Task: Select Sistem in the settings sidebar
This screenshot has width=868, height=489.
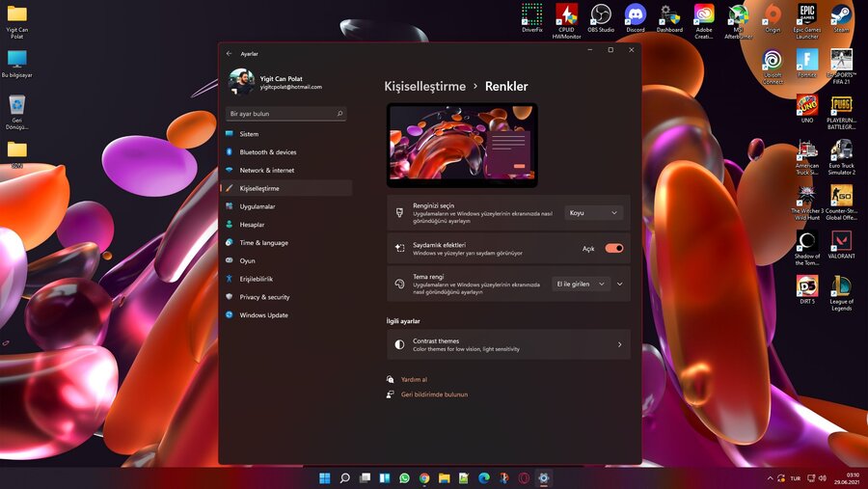Action: [x=249, y=134]
